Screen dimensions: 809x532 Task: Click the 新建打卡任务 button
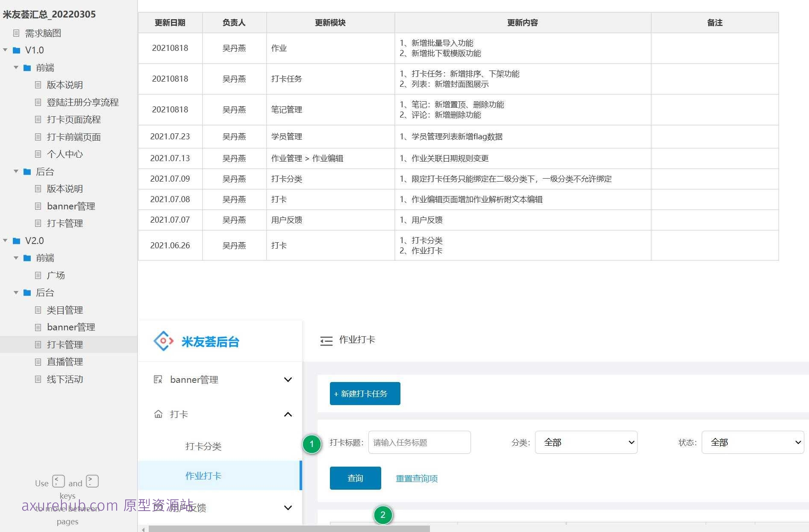pos(364,393)
